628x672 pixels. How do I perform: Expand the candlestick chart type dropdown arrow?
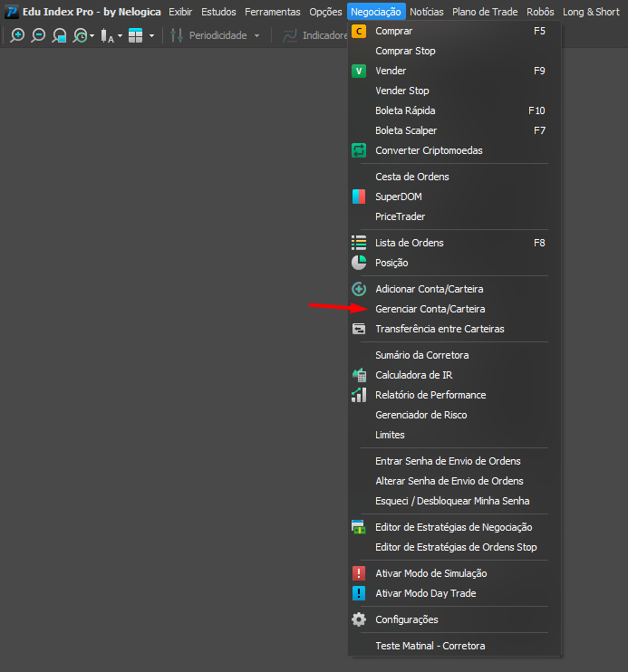point(120,35)
